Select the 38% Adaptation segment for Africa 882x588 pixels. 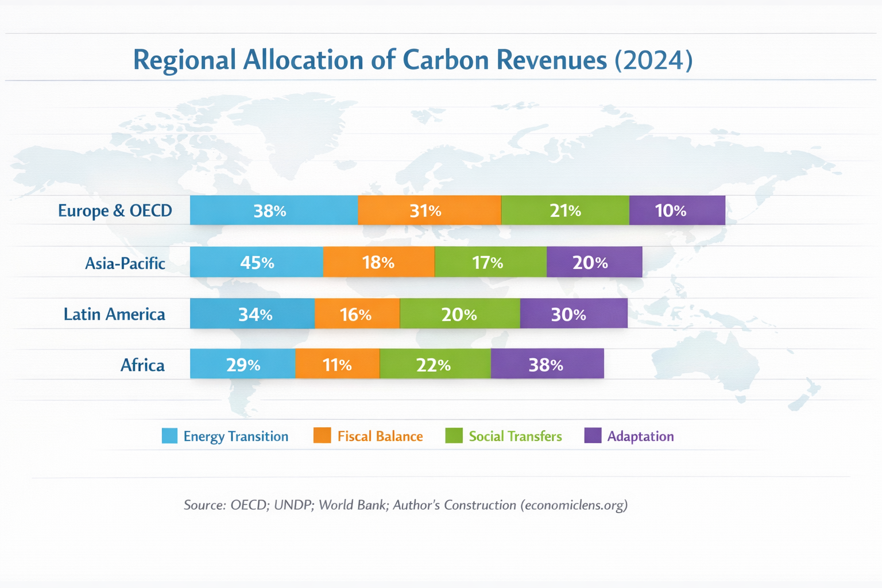pyautogui.click(x=547, y=364)
